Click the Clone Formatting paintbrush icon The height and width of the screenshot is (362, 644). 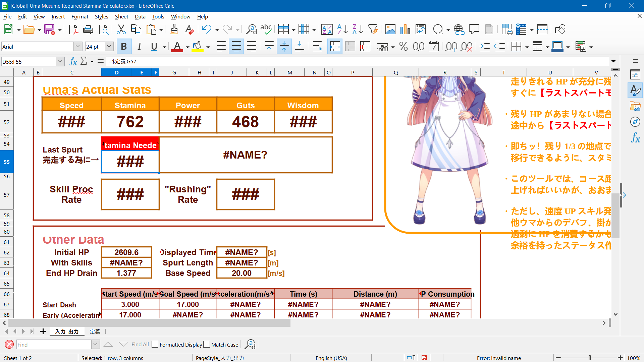[x=174, y=29]
